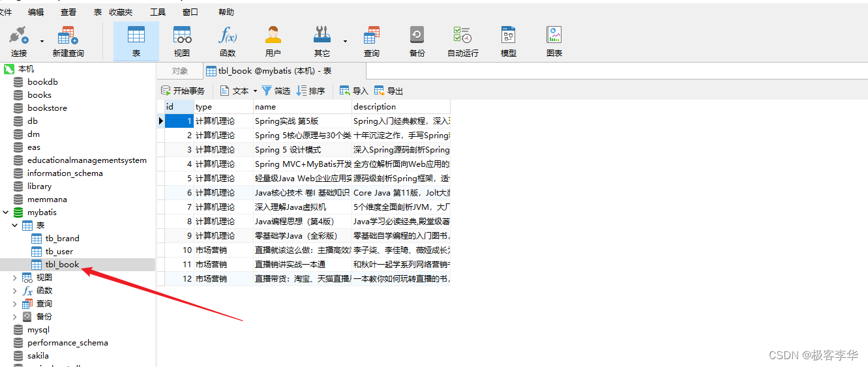Select the bookstore database

[47, 108]
